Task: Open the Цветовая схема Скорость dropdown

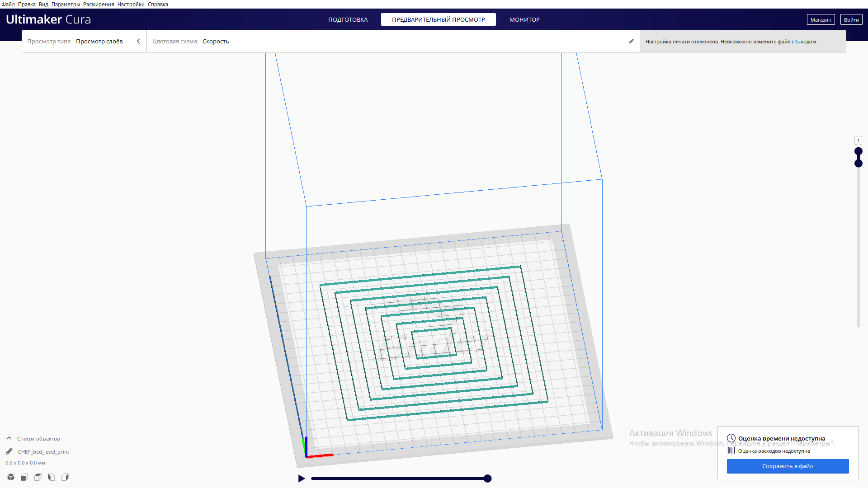Action: (x=216, y=41)
